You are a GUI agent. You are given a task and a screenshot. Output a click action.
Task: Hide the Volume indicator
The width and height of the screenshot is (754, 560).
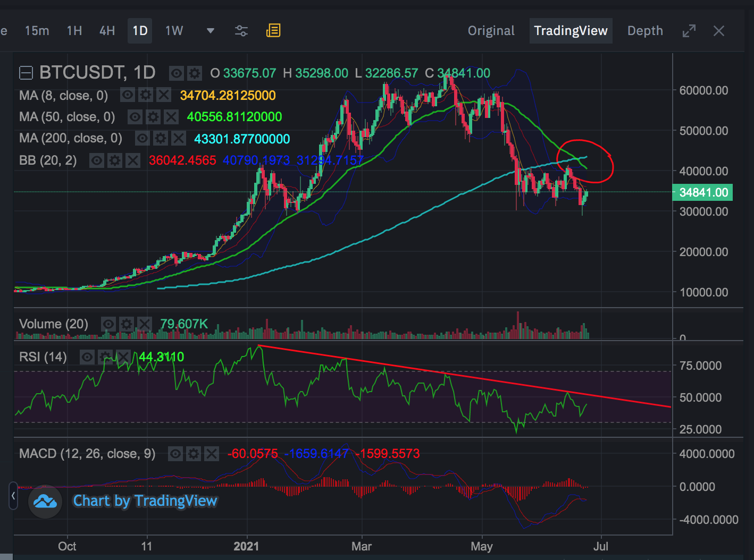108,324
